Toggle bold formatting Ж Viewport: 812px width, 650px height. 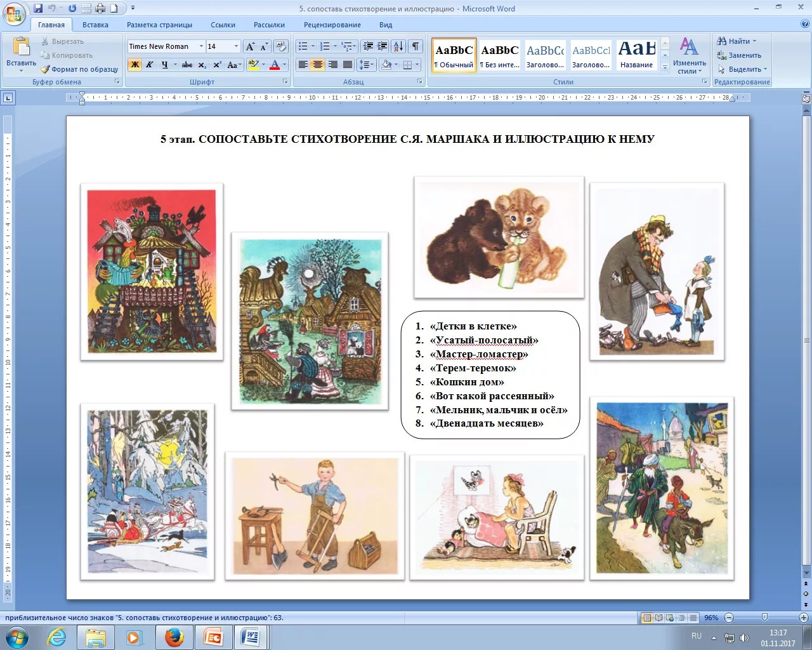134,65
